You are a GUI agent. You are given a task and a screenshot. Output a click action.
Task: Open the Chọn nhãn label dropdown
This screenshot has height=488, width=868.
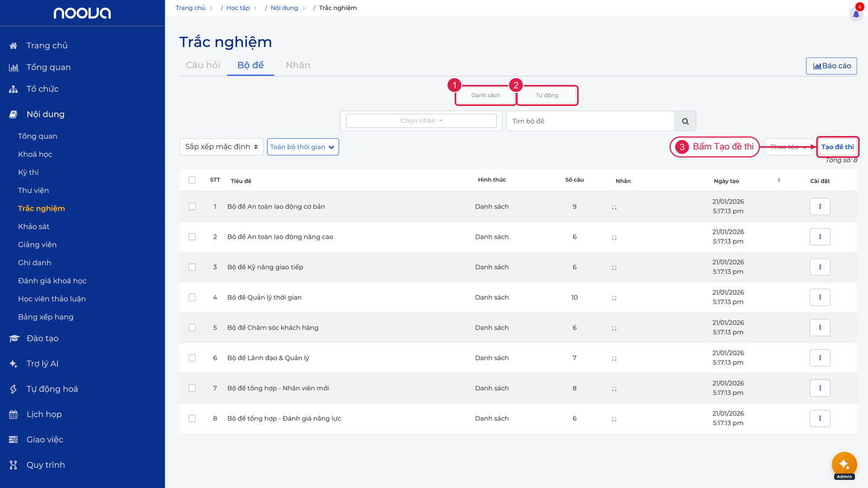421,121
